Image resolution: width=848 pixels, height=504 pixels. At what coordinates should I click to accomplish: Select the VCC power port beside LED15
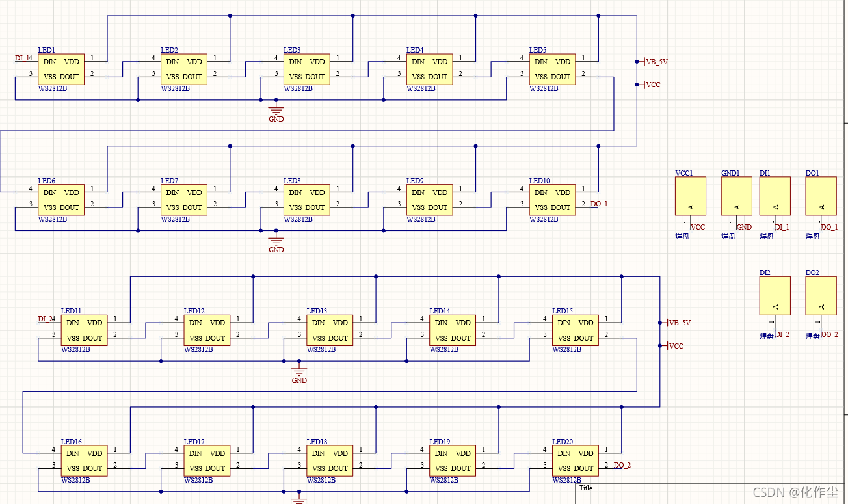[672, 346]
